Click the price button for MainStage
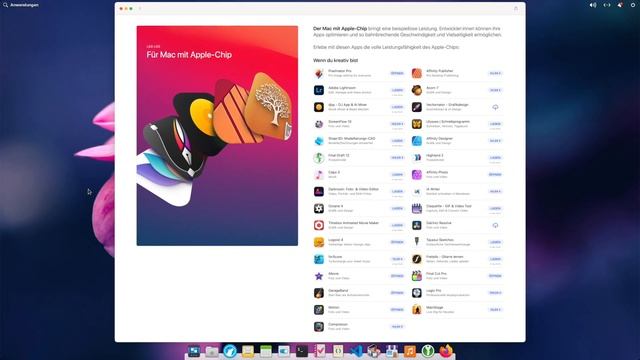Viewport: 640px width, 360px height. point(495,310)
